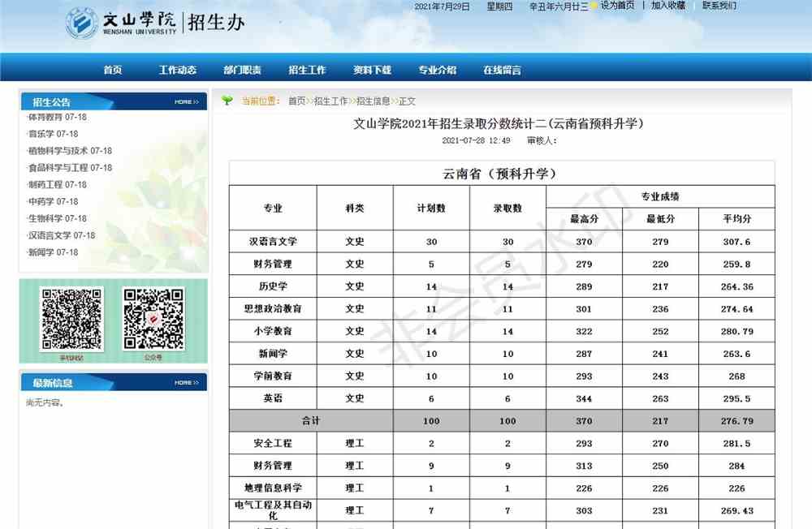
Task: Open 资料下载 navigation menu
Action: pyautogui.click(x=372, y=70)
